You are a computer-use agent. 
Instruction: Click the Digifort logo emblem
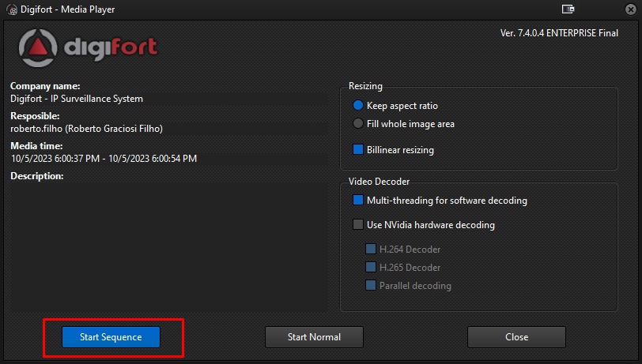[x=38, y=48]
